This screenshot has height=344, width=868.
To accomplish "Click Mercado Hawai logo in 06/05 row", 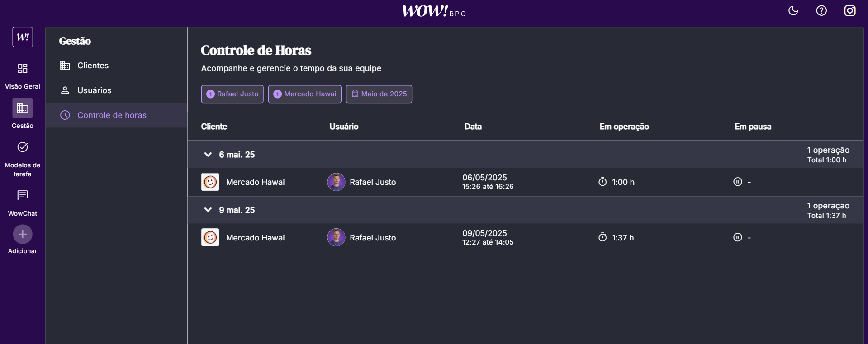I will point(210,182).
